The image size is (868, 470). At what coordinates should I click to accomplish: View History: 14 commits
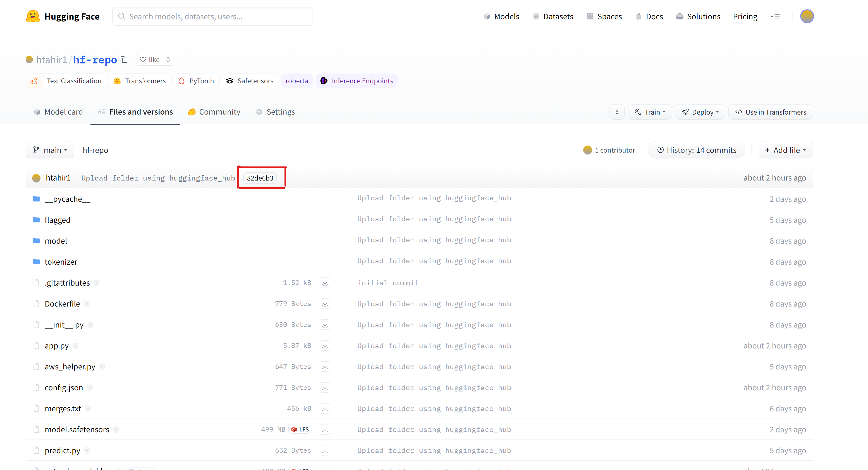[696, 150]
